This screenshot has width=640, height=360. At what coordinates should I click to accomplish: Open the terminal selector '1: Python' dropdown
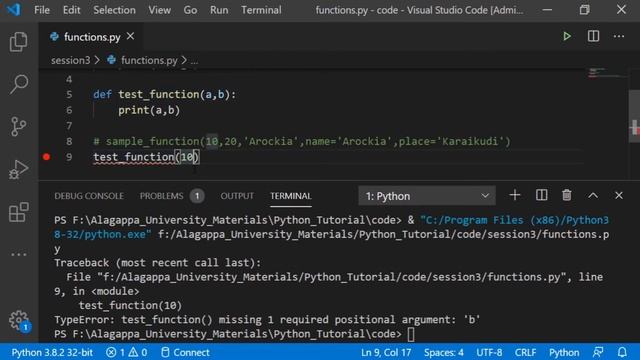point(427,196)
